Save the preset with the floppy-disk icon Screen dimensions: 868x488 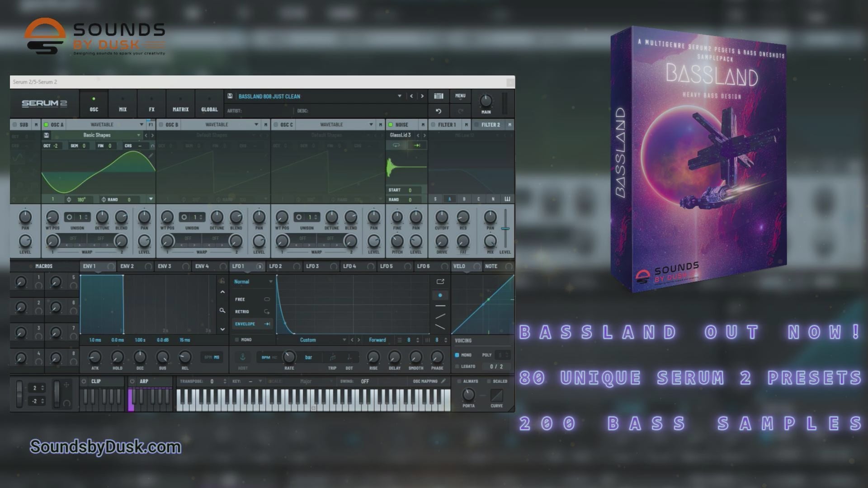(230, 96)
